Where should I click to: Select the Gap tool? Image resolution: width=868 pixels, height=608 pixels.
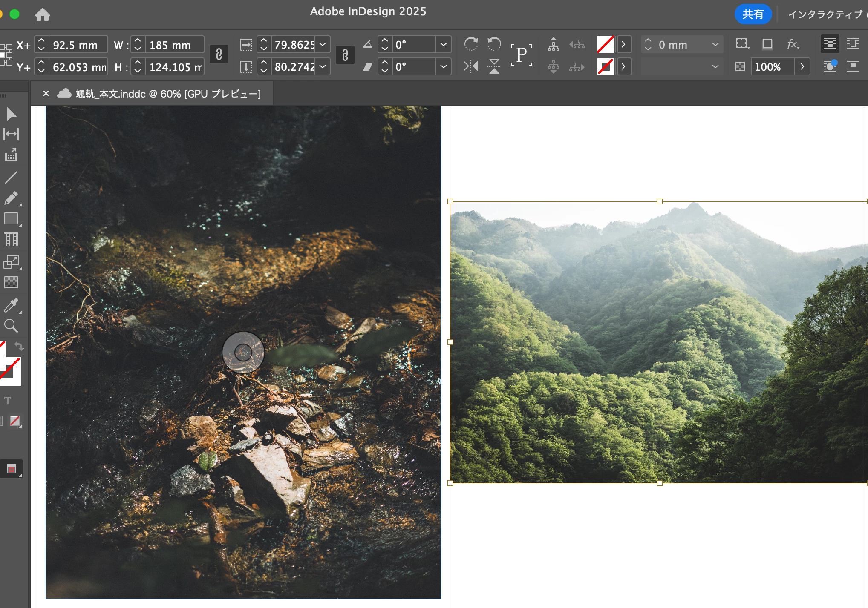pyautogui.click(x=11, y=134)
